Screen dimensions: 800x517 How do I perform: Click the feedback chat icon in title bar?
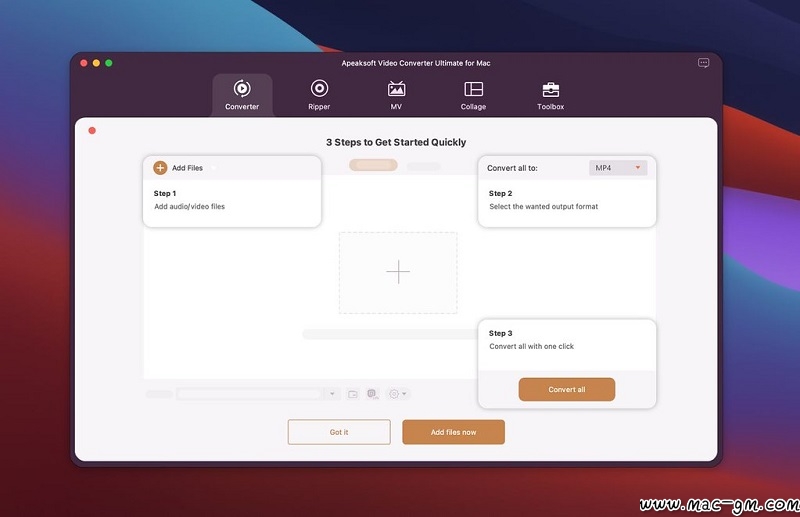tap(704, 63)
